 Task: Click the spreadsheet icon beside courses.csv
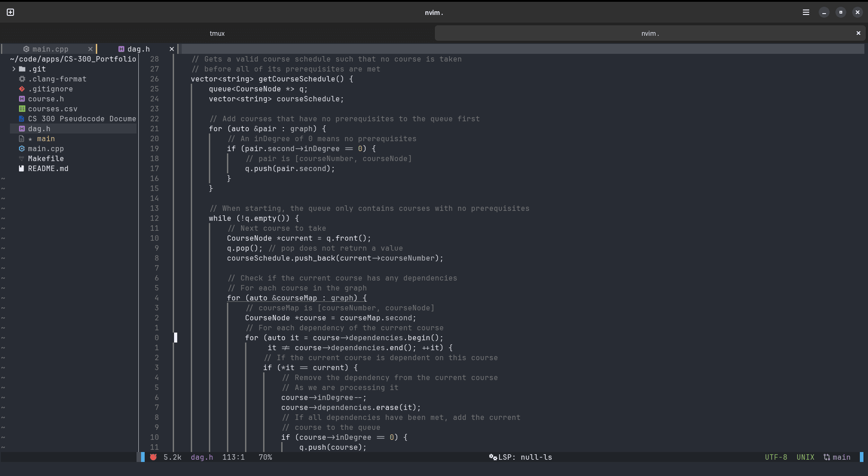click(x=22, y=109)
